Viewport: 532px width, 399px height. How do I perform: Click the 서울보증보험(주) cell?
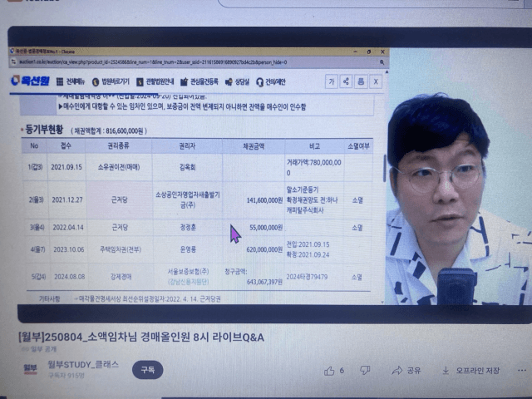(x=189, y=272)
